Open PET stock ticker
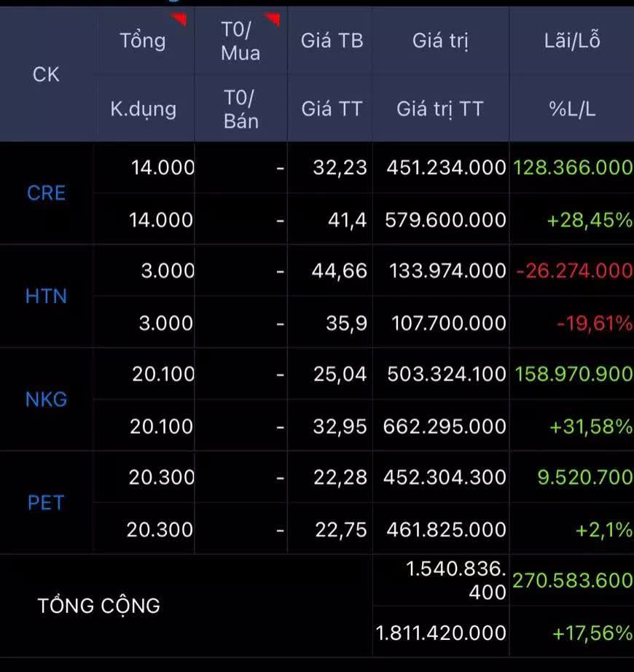634x672 pixels. pyautogui.click(x=46, y=503)
